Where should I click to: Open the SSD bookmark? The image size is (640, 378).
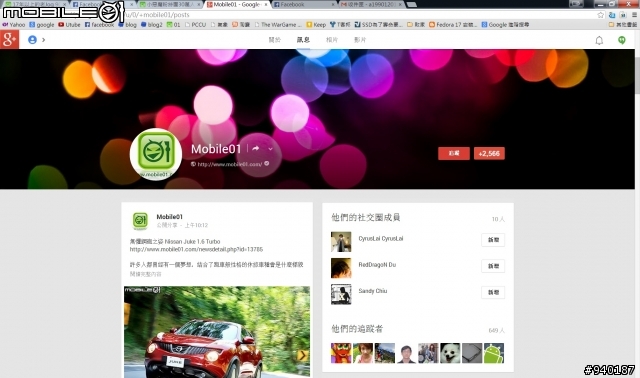(379, 24)
